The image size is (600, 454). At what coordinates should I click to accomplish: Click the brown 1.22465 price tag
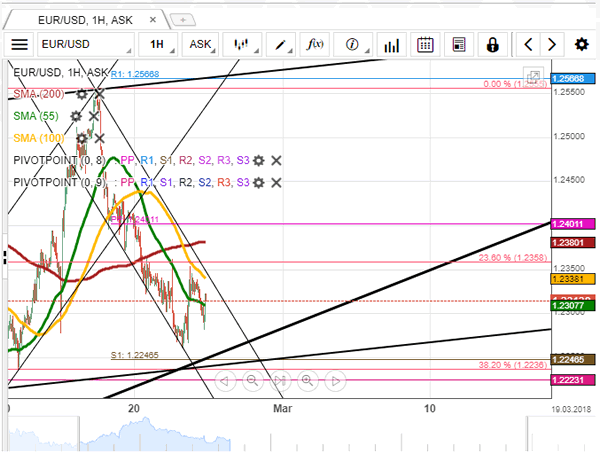573,359
